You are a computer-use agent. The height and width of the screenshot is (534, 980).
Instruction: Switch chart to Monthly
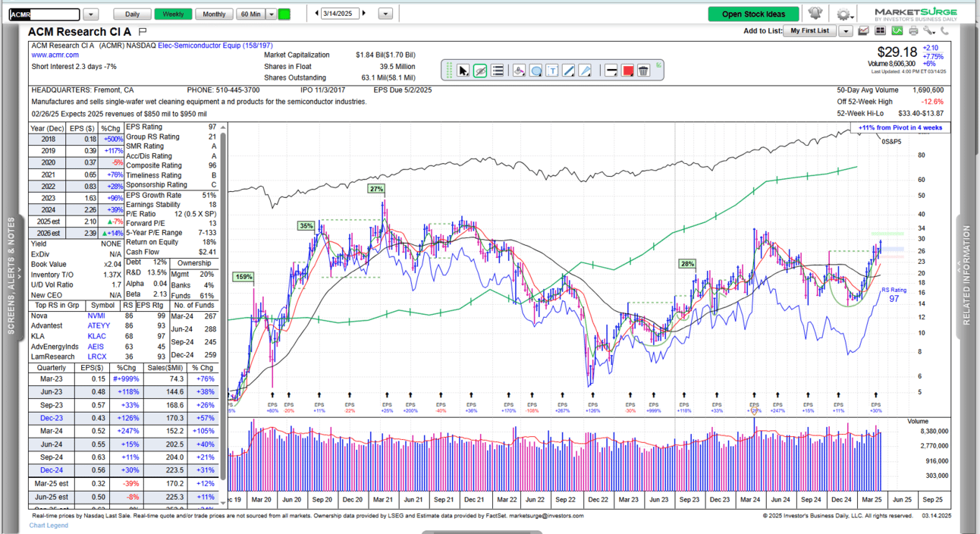214,14
